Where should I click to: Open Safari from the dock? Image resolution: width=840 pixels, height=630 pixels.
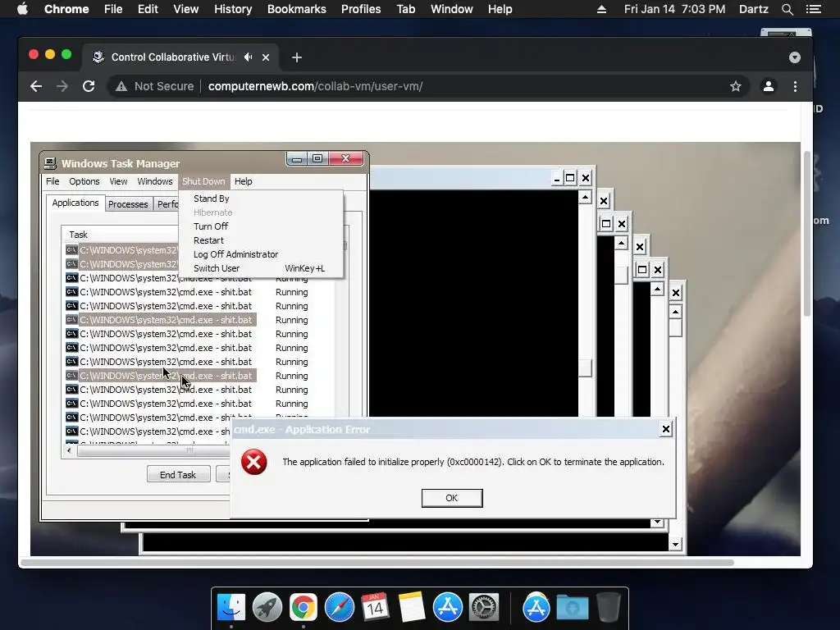(339, 608)
